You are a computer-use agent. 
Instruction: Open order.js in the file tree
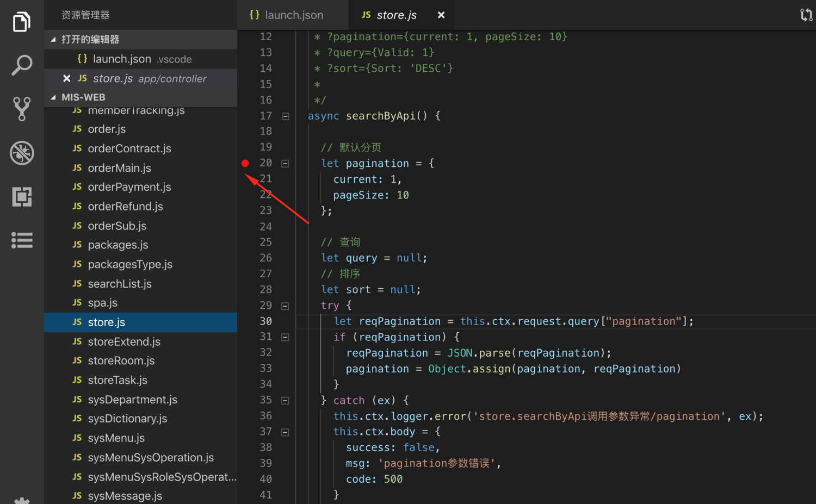pyautogui.click(x=140, y=129)
